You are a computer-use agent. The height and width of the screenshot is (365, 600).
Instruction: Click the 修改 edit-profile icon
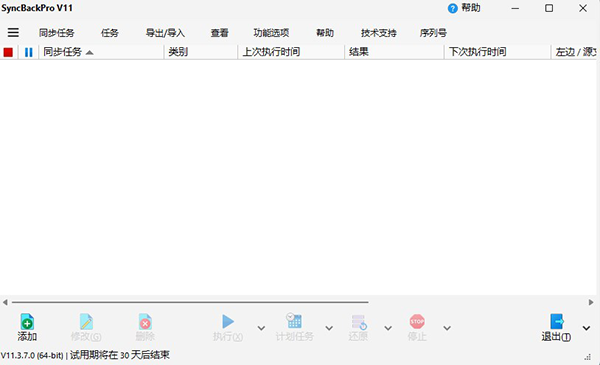point(86,321)
